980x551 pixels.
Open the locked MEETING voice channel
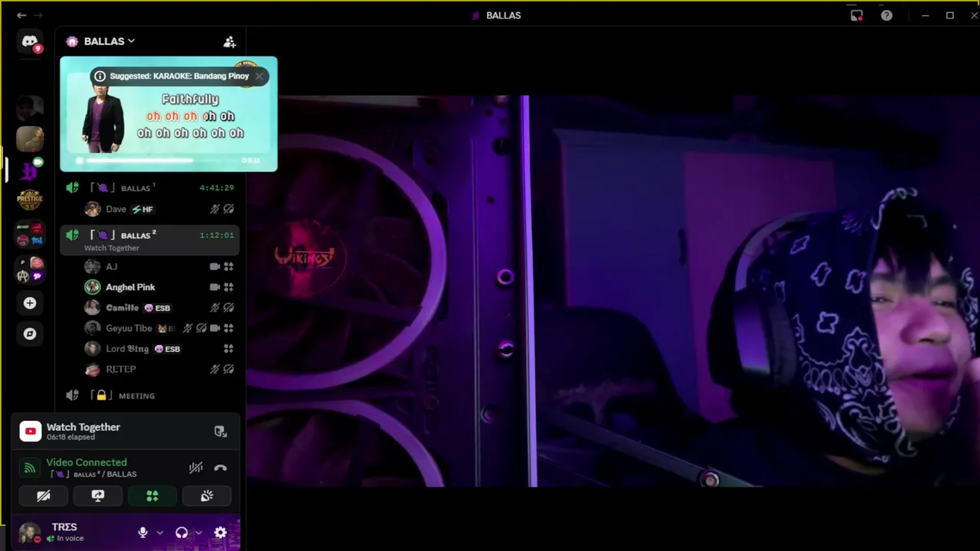tap(150, 396)
